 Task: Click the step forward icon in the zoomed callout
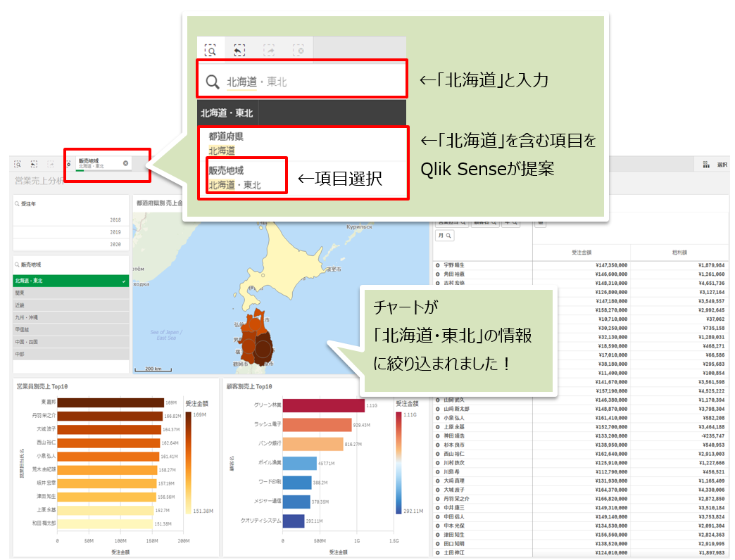coord(269,50)
